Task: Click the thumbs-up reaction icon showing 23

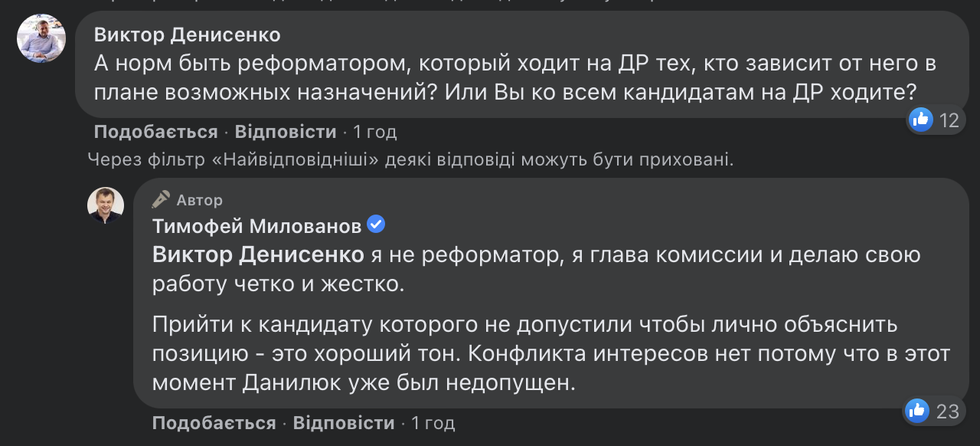Action: (x=916, y=411)
